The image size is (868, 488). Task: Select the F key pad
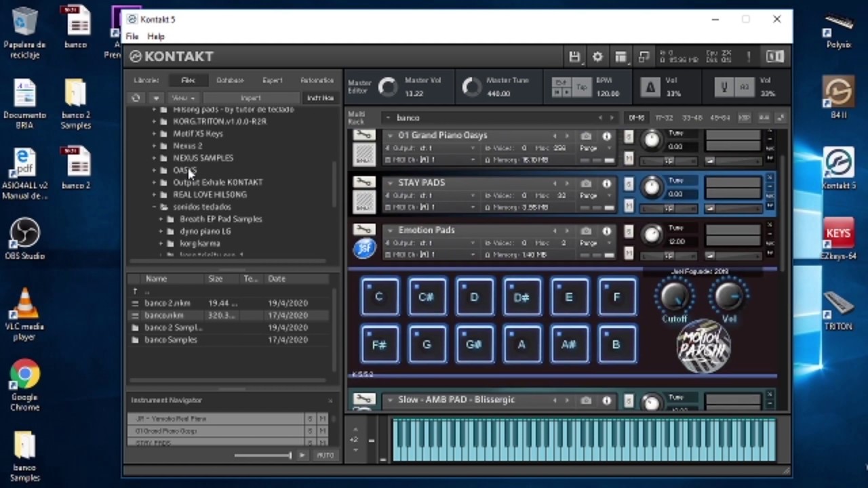coord(616,297)
